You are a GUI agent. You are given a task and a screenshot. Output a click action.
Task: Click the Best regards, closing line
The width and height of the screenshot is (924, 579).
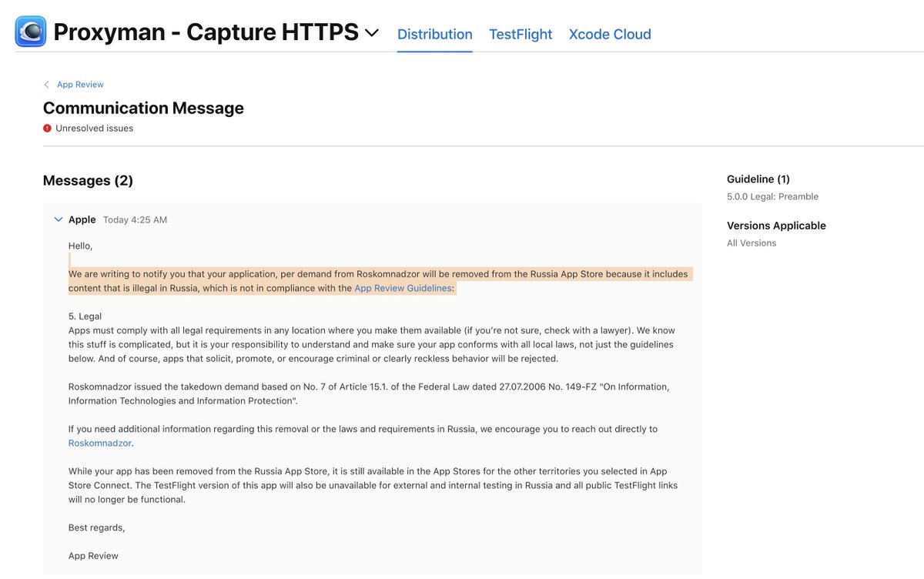click(96, 527)
